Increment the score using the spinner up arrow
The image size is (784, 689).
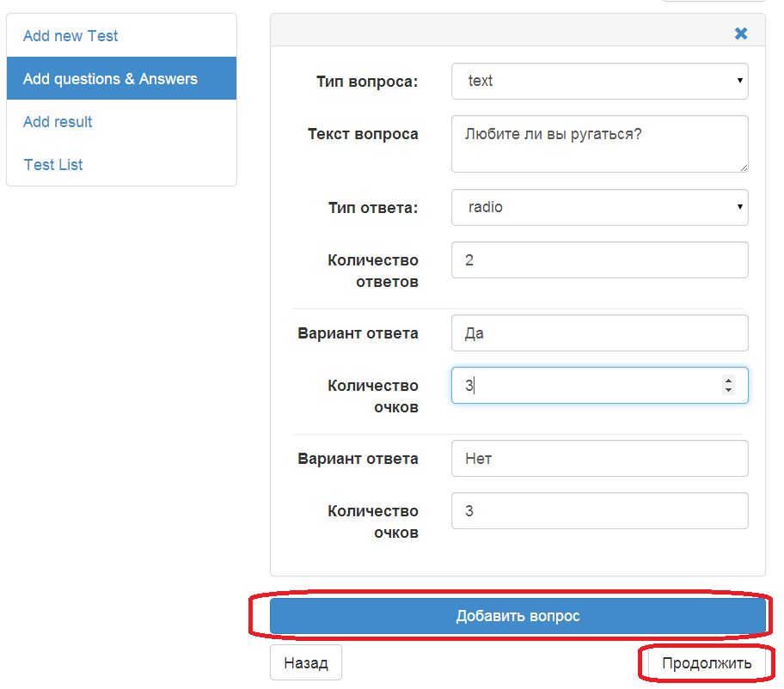(x=728, y=381)
